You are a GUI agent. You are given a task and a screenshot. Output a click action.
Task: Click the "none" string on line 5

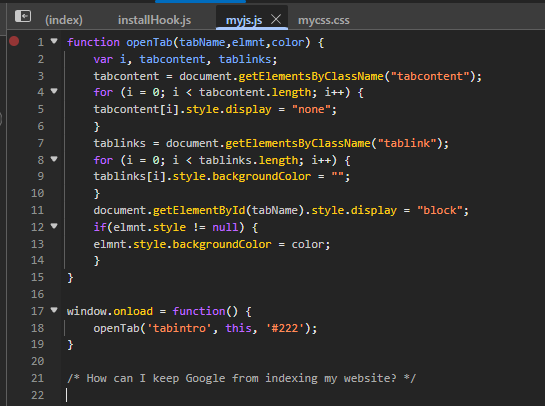pyautogui.click(x=311, y=109)
